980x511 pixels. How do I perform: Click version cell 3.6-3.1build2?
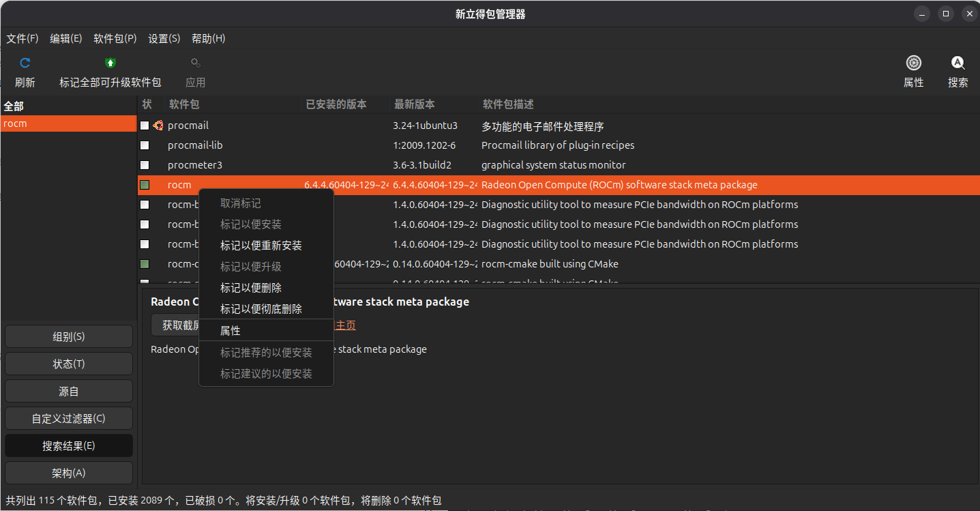(x=422, y=165)
